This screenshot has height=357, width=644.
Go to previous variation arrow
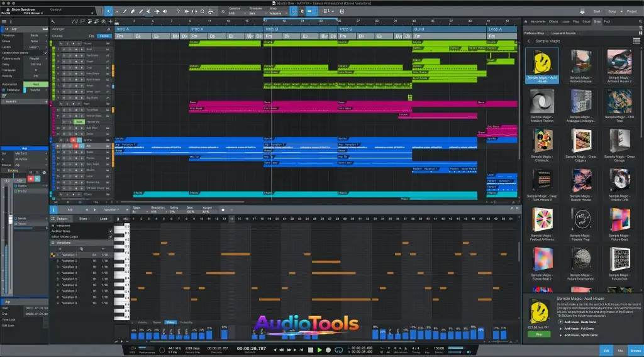click(87, 210)
